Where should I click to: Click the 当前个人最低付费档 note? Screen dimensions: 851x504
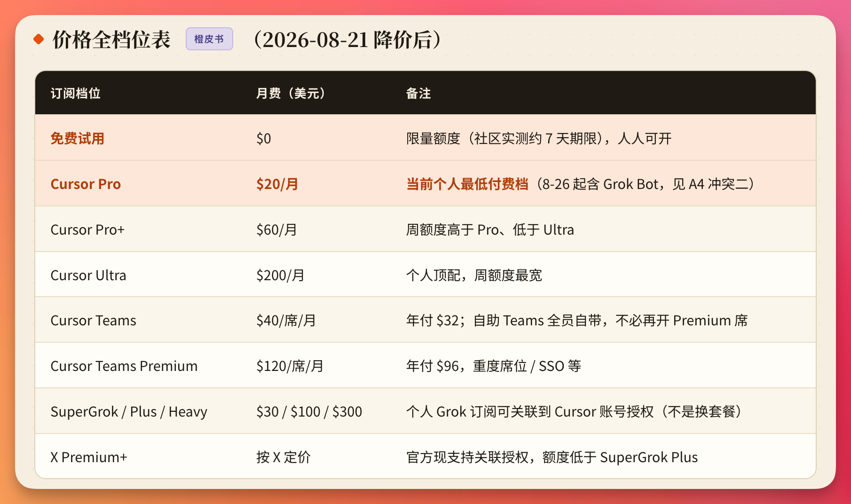click(x=467, y=184)
